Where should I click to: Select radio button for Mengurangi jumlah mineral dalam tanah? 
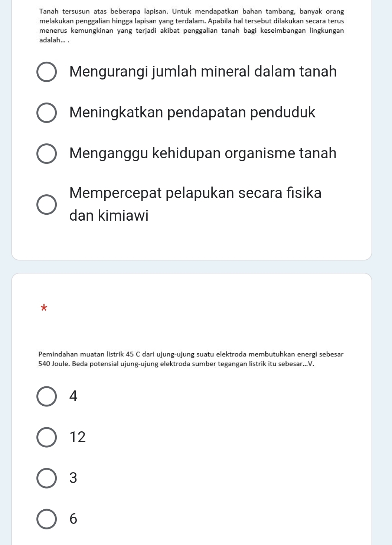[47, 72]
